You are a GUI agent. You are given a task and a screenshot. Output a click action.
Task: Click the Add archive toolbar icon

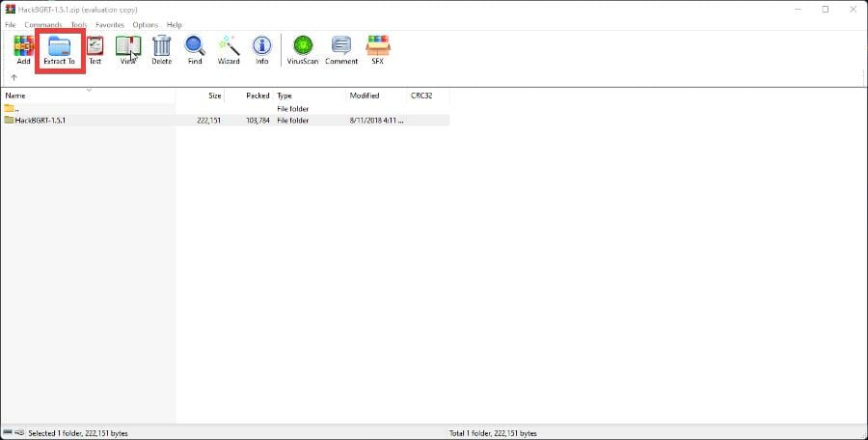[23, 45]
